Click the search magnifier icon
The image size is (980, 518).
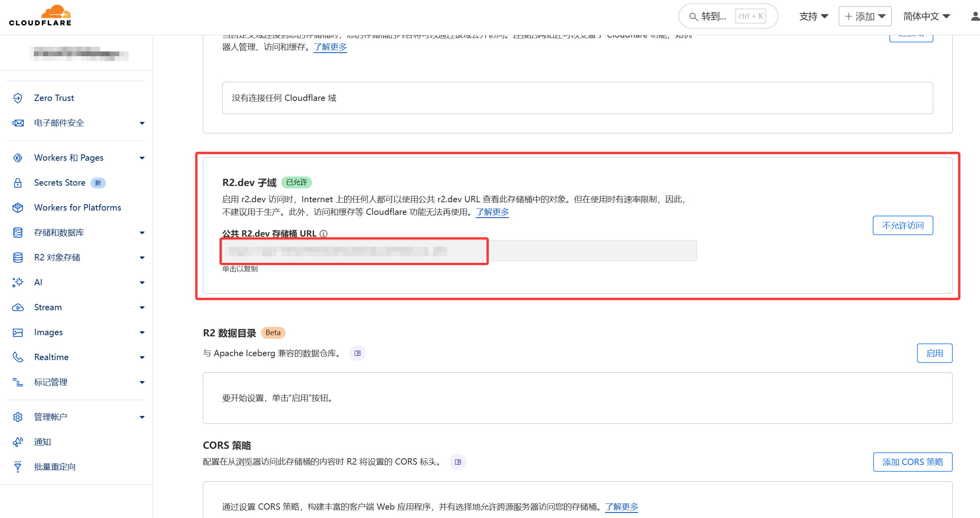(693, 17)
